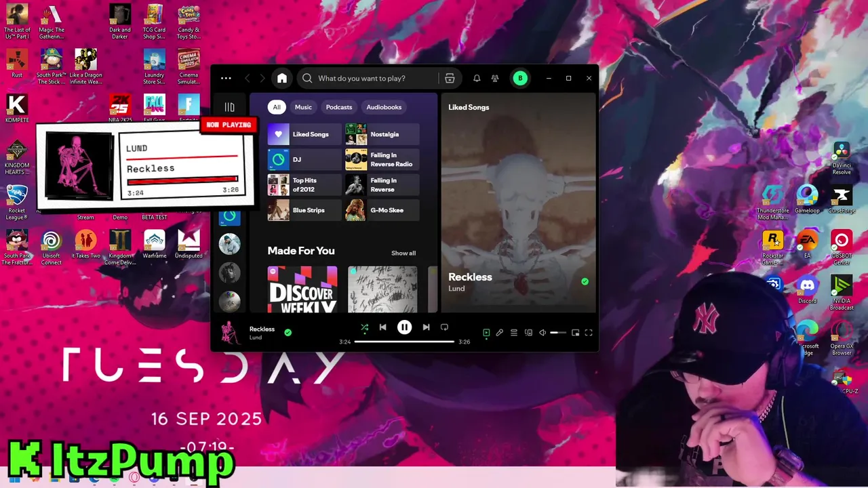Open Top Hits of 2012 tile
The width and height of the screenshot is (868, 488).
[304, 185]
